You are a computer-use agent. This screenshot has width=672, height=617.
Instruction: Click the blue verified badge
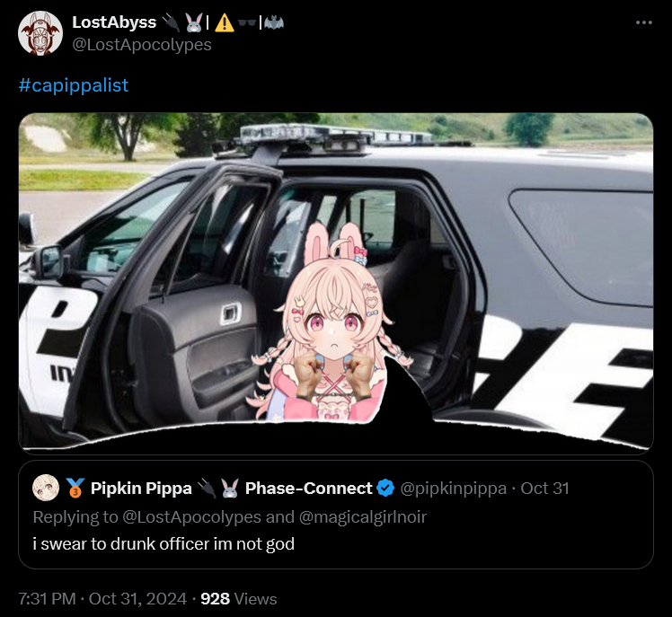(385, 488)
